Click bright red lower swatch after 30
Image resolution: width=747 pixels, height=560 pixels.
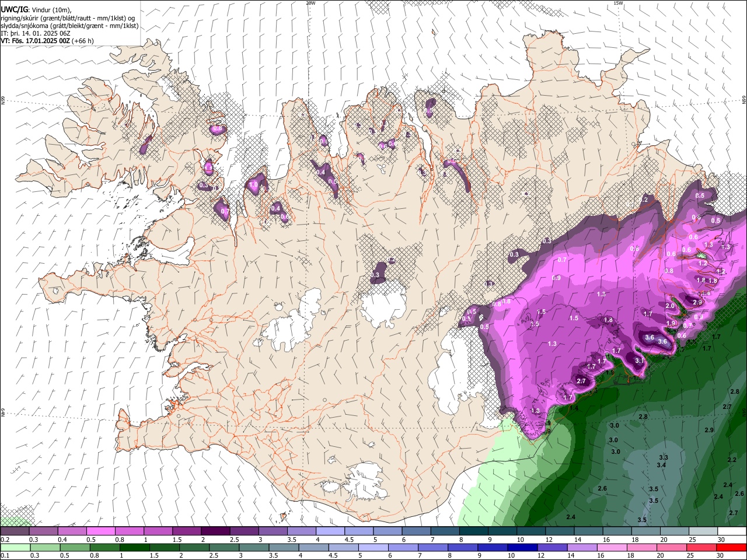coord(732,547)
